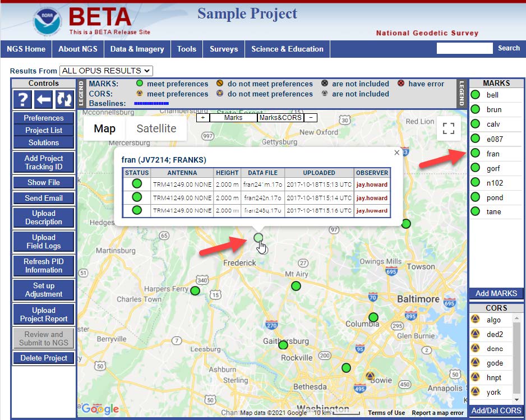Collapse the right LEGEND tab

point(462,94)
